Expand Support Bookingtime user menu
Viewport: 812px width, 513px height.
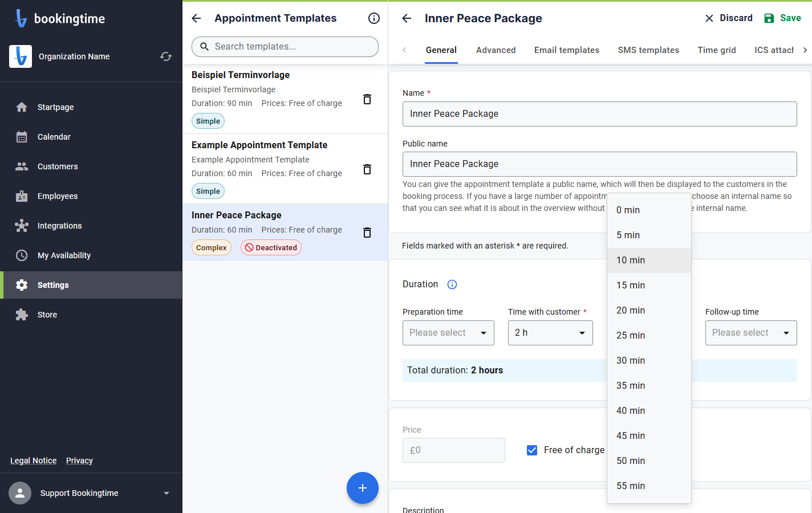click(x=167, y=493)
